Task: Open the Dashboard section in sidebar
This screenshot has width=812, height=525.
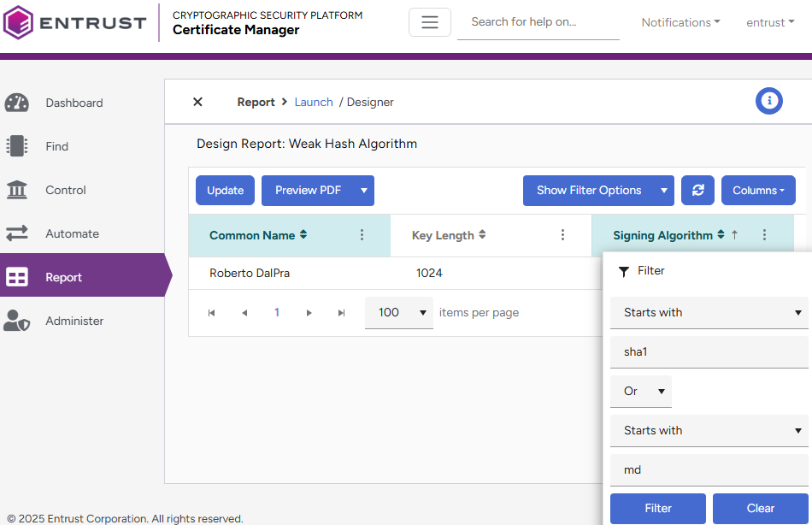Action: point(74,103)
